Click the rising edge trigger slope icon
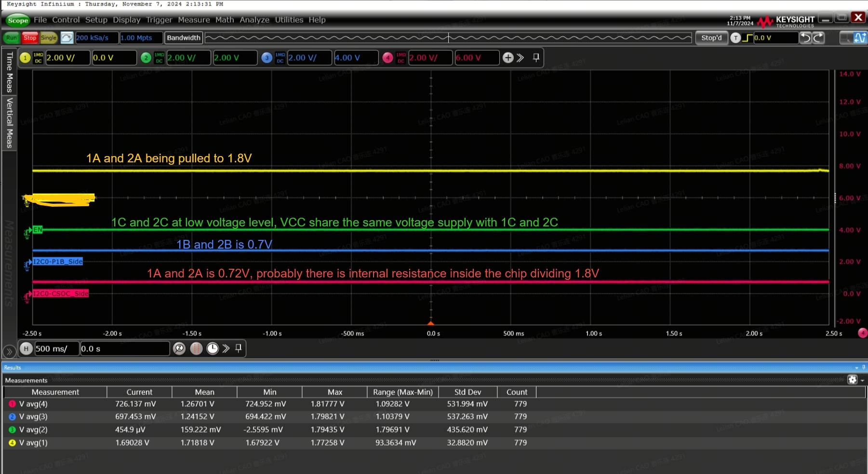The width and height of the screenshot is (868, 474). pyautogui.click(x=748, y=38)
